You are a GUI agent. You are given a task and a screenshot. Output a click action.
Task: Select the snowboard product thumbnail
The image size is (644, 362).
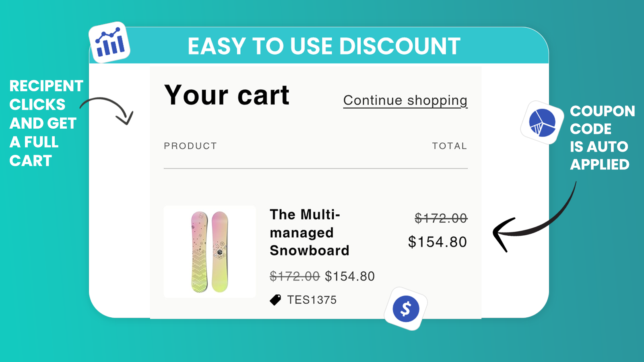point(210,252)
